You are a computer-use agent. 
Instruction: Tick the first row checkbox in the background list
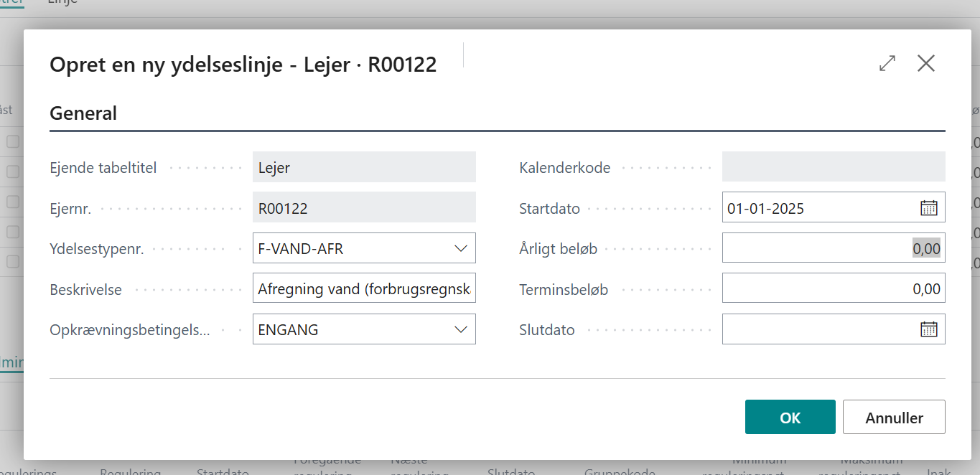[13, 142]
